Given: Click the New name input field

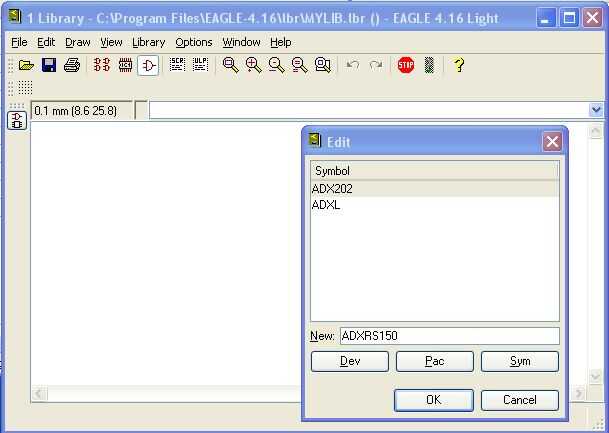Looking at the screenshot, I should (449, 336).
